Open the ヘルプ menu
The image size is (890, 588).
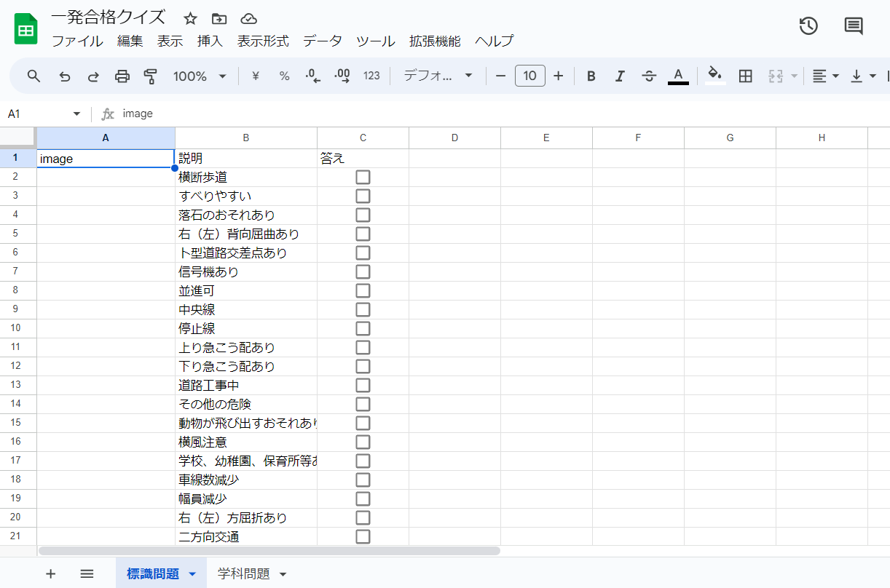(495, 41)
